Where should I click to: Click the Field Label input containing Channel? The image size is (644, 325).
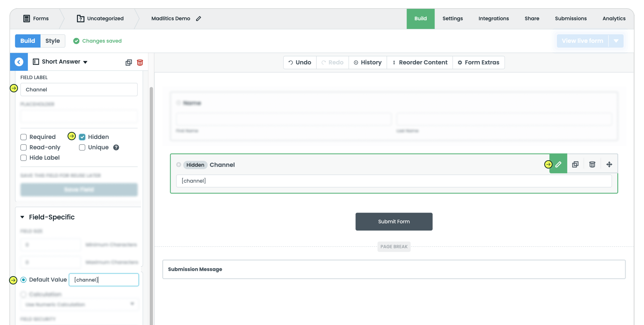coord(79,89)
